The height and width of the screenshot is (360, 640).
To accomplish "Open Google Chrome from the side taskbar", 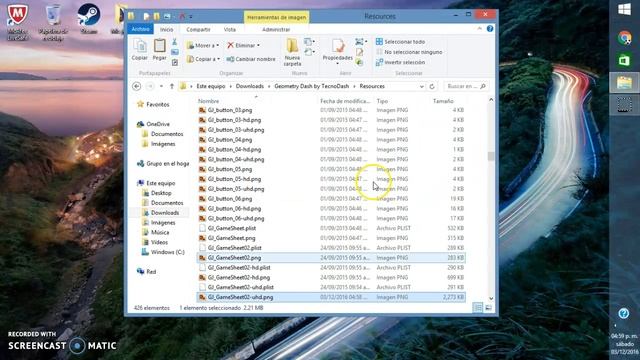I will 624,38.
